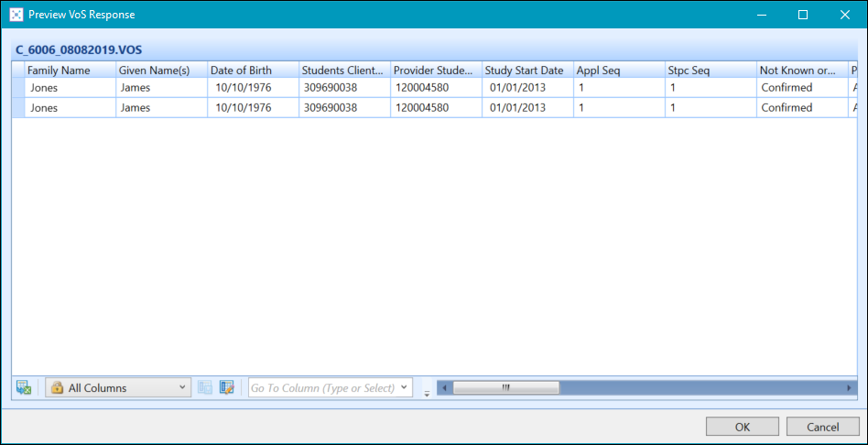Click 309690038 in the first row
The width and height of the screenshot is (868, 445).
click(331, 88)
